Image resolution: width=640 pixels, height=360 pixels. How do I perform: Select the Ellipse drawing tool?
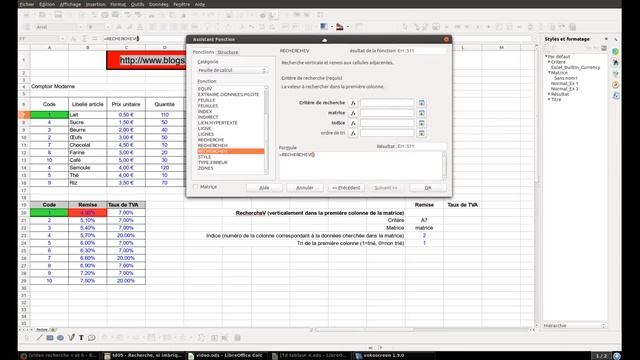click(60, 338)
